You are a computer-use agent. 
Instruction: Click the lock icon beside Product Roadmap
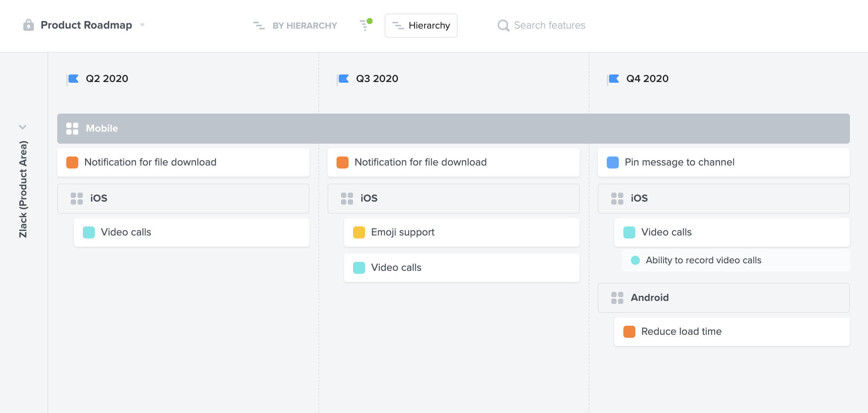(x=29, y=25)
